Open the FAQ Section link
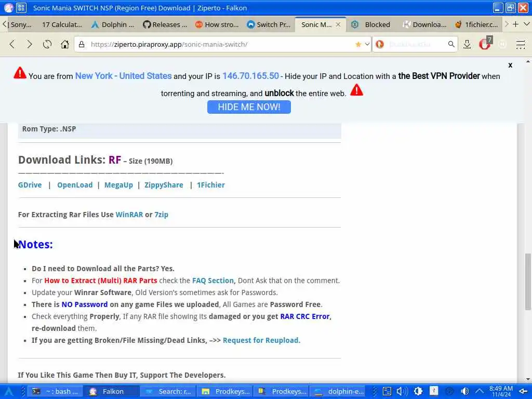 (212, 281)
